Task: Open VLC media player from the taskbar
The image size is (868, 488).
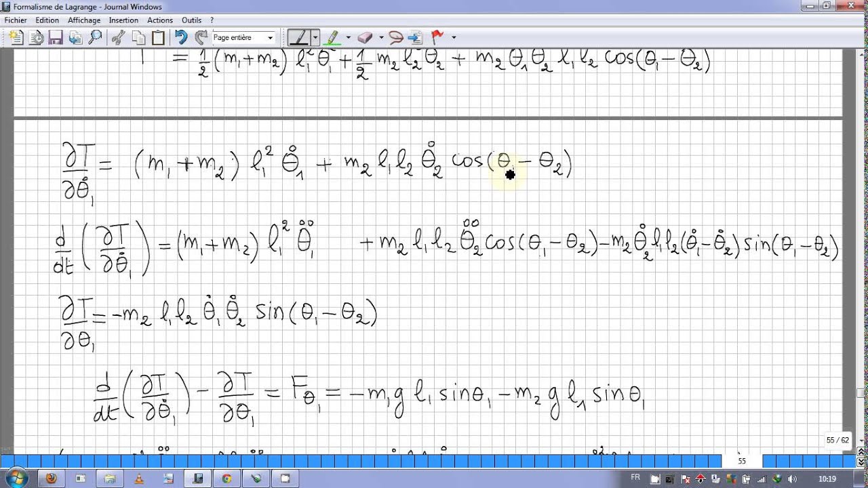Action: [x=139, y=478]
